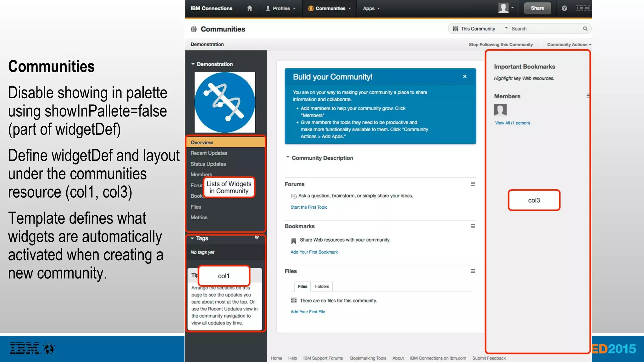Collapse the Demonstration sidebar section
Image resolution: width=644 pixels, height=362 pixels.
pyautogui.click(x=193, y=64)
